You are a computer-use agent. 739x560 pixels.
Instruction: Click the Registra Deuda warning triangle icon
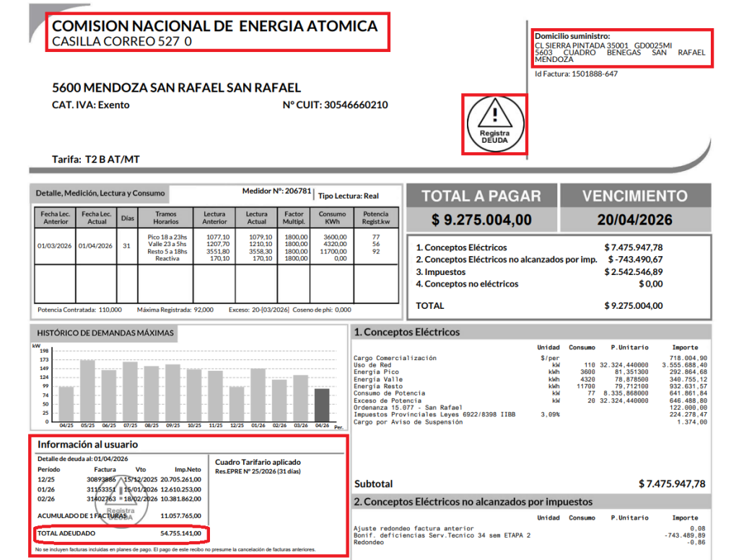(494, 123)
